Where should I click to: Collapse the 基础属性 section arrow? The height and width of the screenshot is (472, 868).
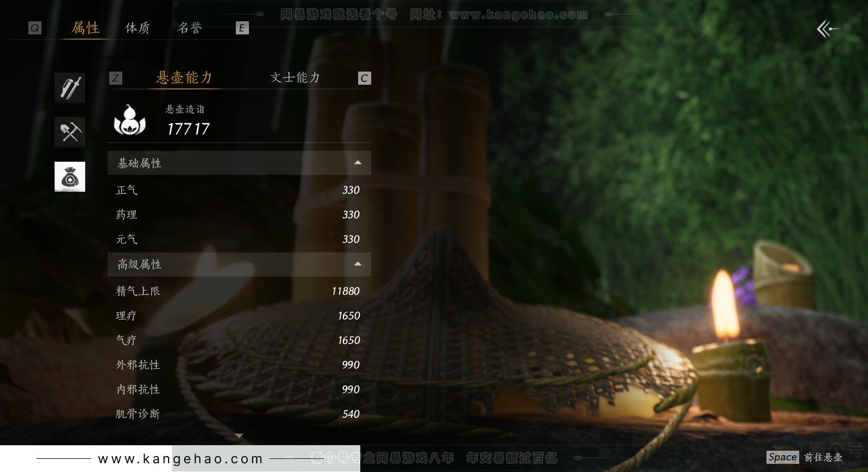(x=358, y=163)
